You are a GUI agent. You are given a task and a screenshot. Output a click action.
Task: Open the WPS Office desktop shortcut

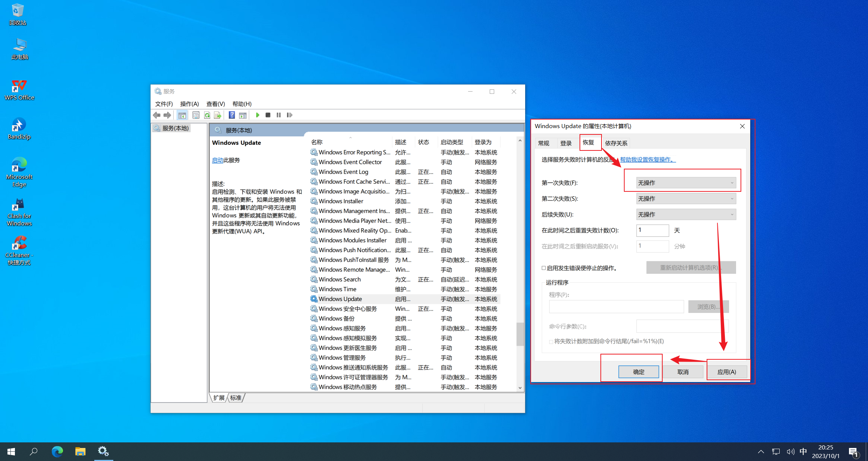19,90
